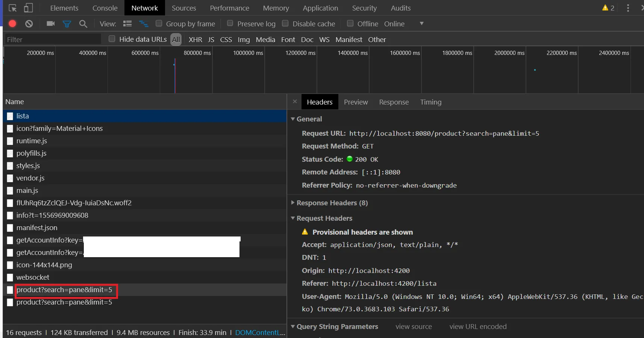The width and height of the screenshot is (644, 338).
Task: Click the clear network log icon
Action: pos(29,24)
